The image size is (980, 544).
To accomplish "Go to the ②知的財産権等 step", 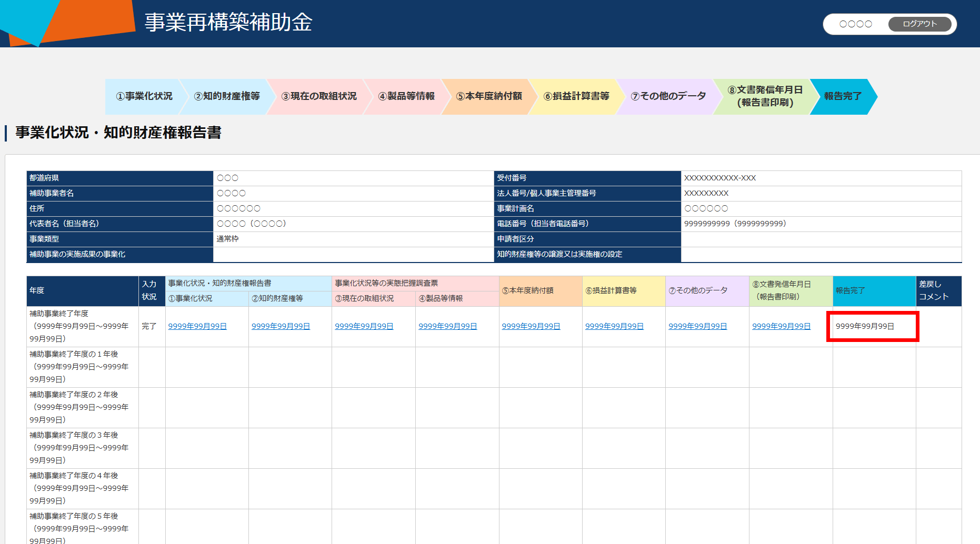I will pos(227,96).
